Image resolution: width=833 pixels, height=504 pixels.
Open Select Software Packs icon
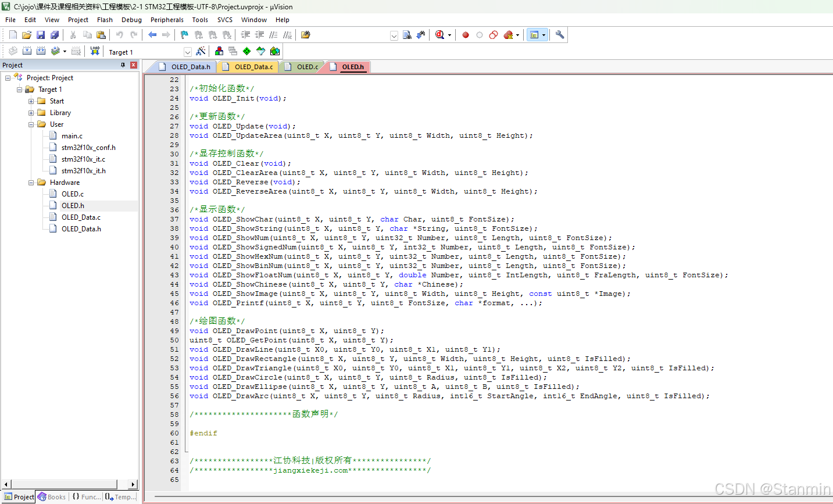(x=261, y=51)
